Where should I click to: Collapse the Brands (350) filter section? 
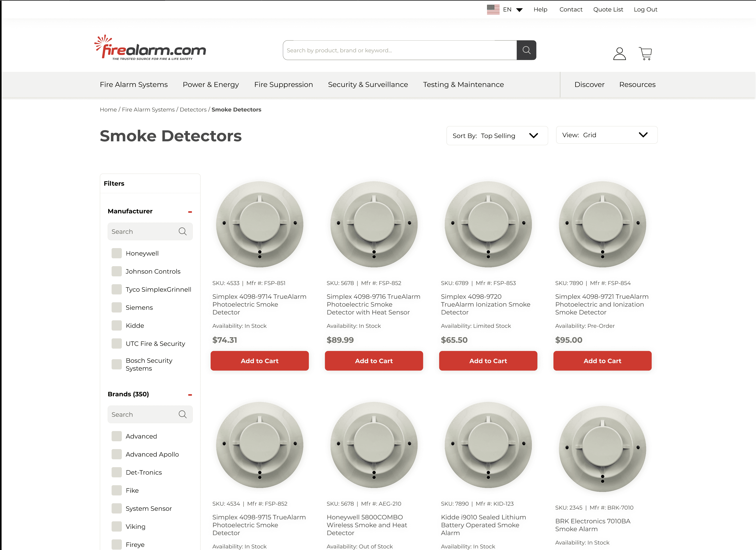(x=190, y=395)
